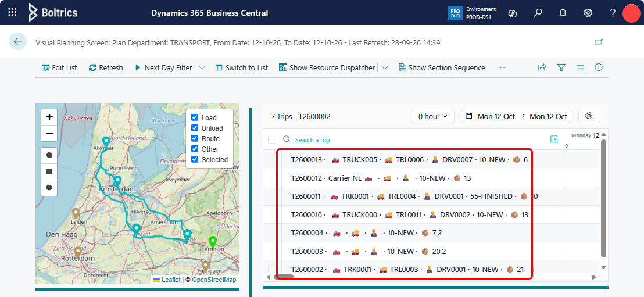This screenshot has width=644, height=297.
Task: Click Show Section Sequence
Action: point(442,68)
